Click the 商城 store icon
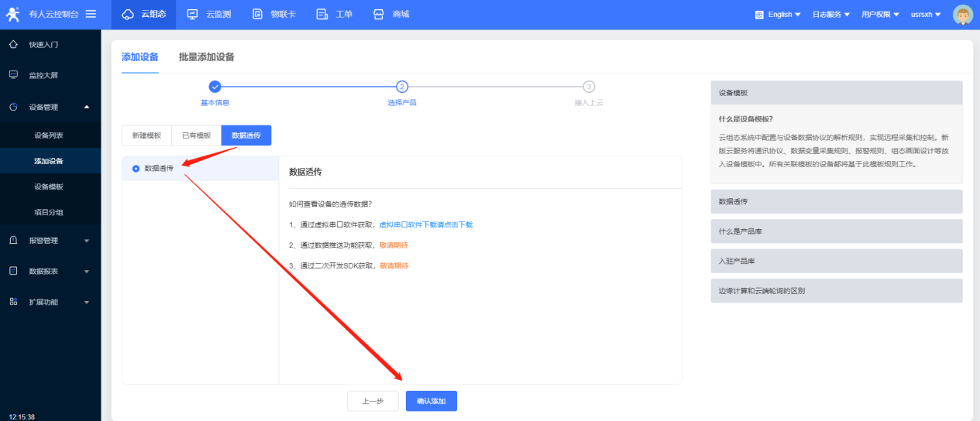This screenshot has height=421, width=980. point(379,14)
